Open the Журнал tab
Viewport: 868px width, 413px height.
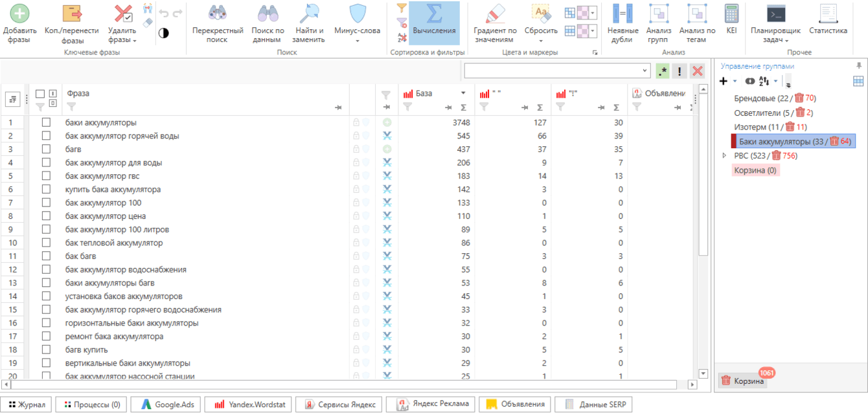coord(27,405)
